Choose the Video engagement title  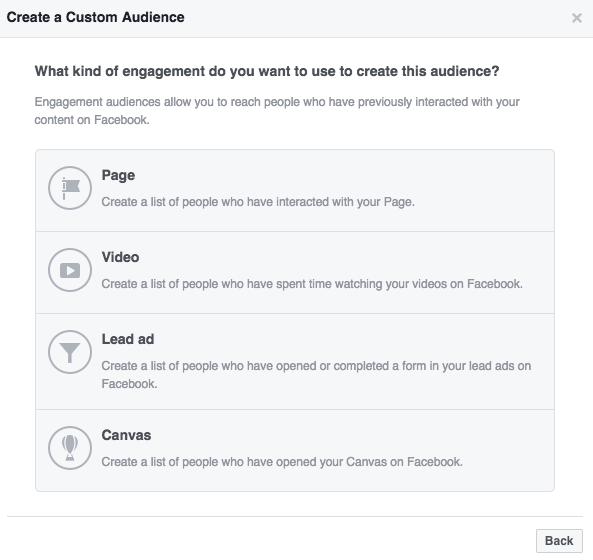coord(120,257)
